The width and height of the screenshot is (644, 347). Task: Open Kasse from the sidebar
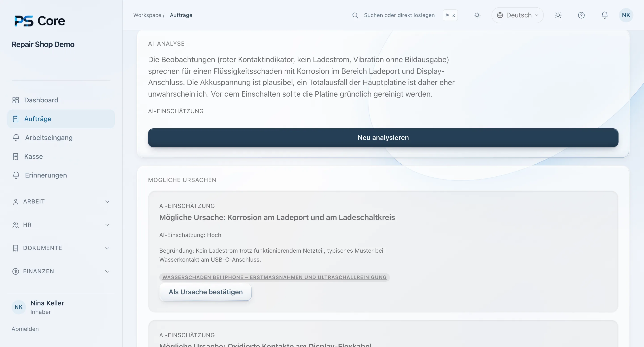[x=61, y=157]
